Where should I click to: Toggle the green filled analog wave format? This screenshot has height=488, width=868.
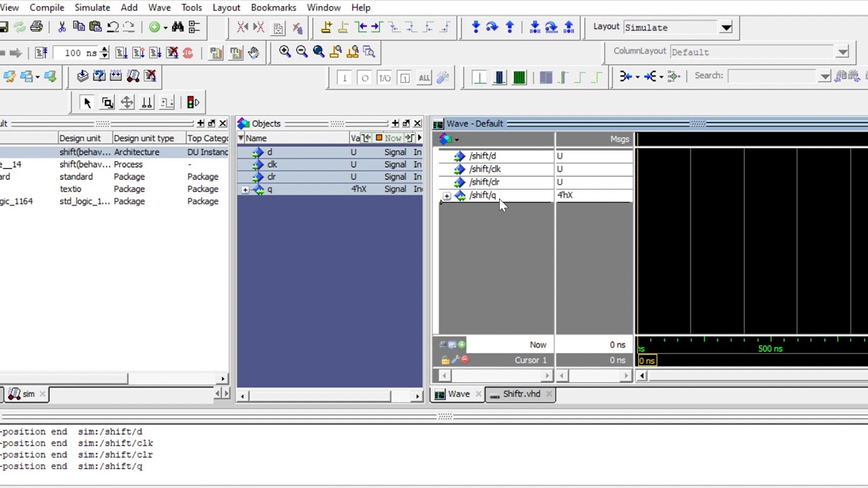[519, 78]
